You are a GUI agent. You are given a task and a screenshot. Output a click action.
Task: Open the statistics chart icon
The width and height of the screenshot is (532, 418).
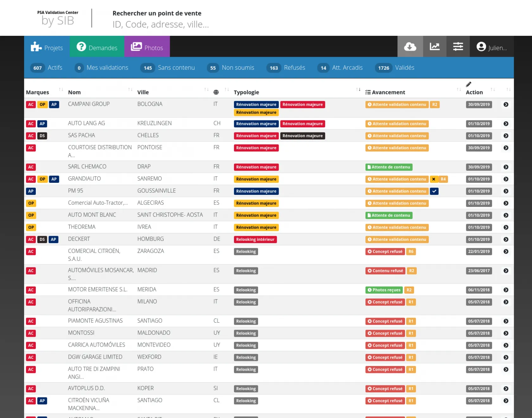point(434,47)
